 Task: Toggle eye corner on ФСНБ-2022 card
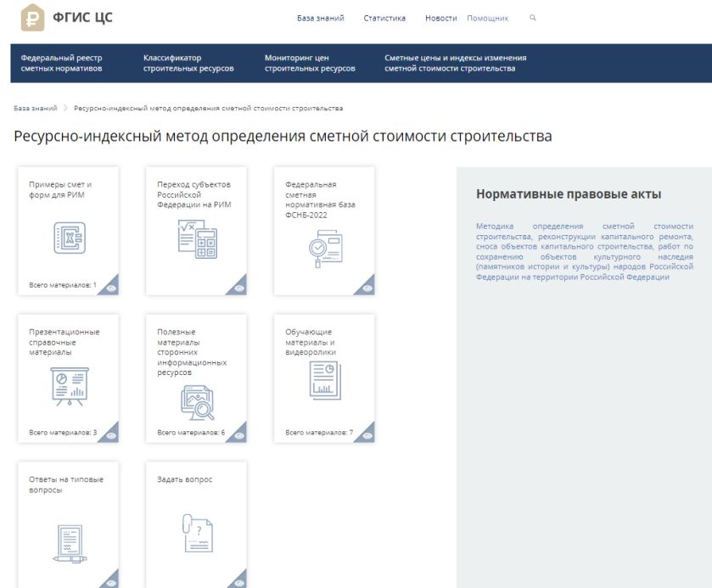coord(367,288)
